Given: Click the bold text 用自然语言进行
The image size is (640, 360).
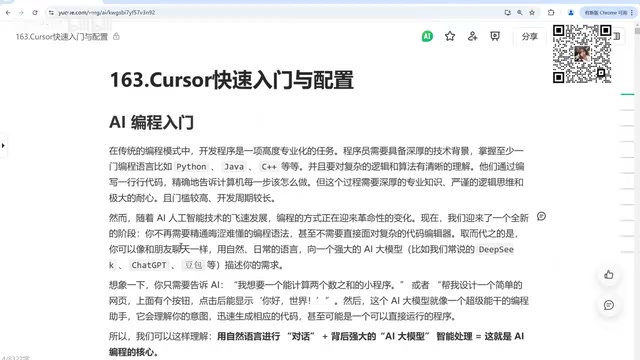Looking at the screenshot, I should click(249, 336).
